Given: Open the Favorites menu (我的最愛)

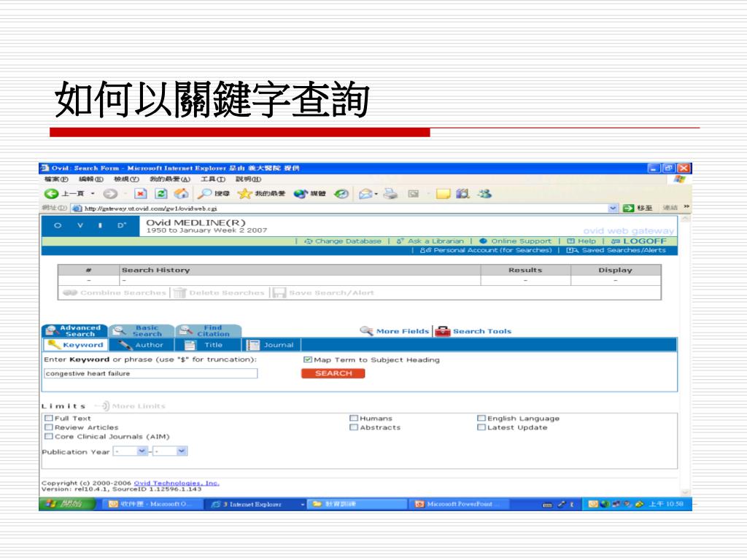Looking at the screenshot, I should [169, 179].
